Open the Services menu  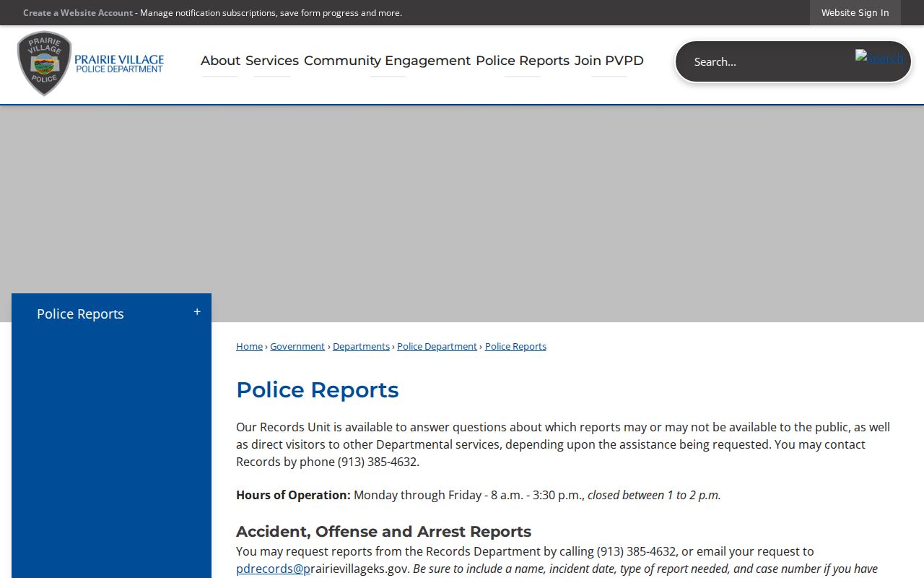pos(272,61)
